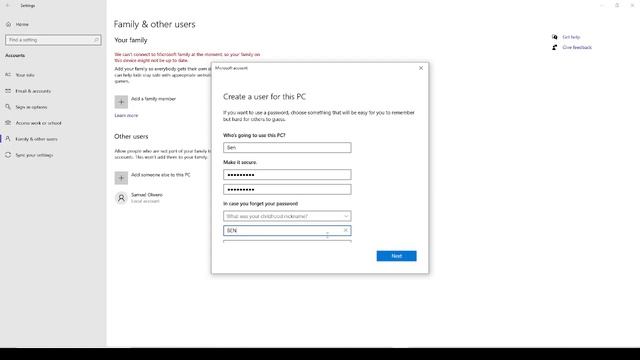Screen dimensions: 640x360
Task: Click Add a family member label
Action: (153, 99)
